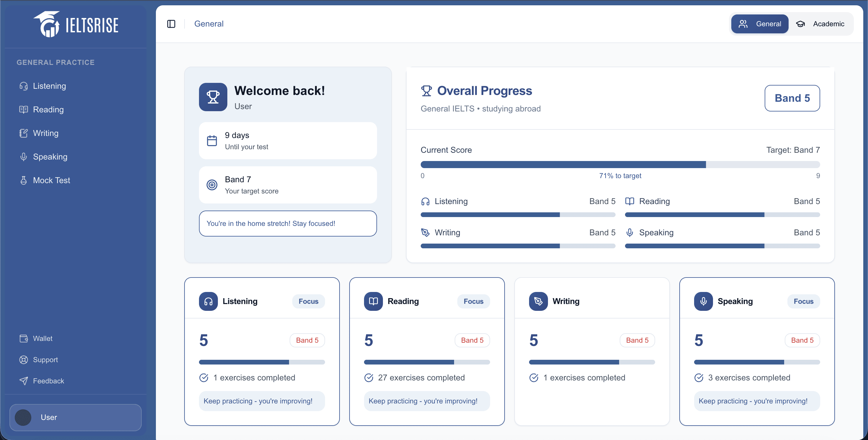Open Reading section via its book icon
Screen dimensions: 868x440
click(x=23, y=109)
